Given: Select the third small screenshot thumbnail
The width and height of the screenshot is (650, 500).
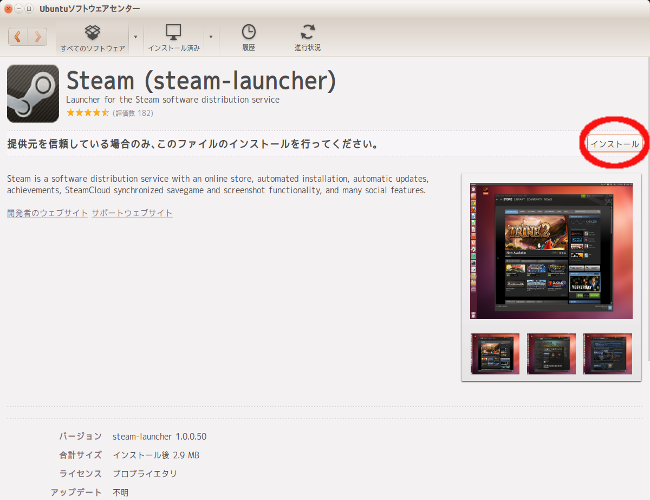Looking at the screenshot, I should 607,353.
